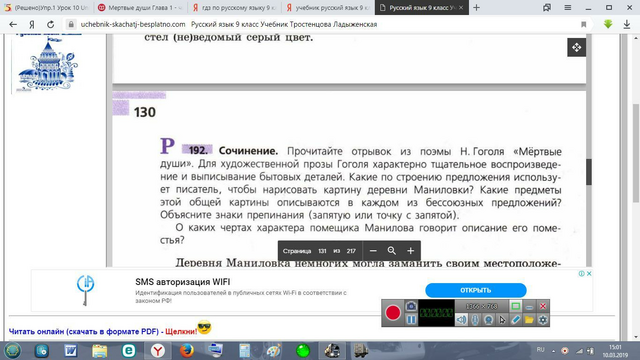Click the page number field 131
This screenshot has width=640, height=360.
(x=322, y=251)
